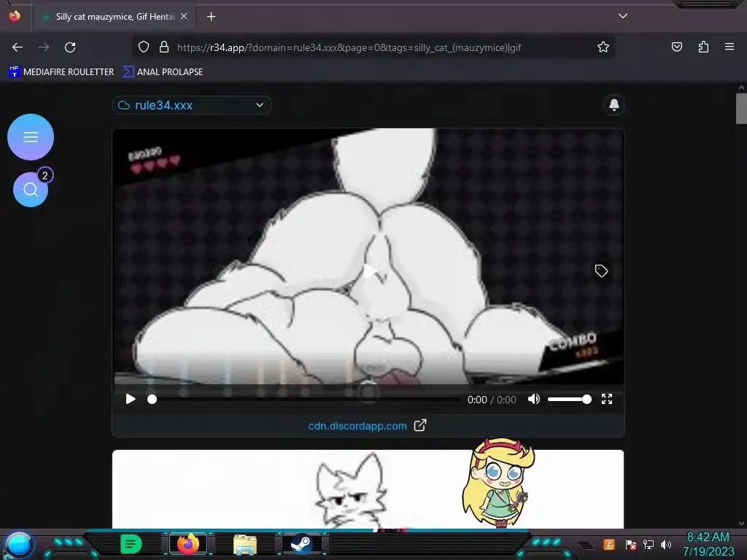747x560 pixels.
Task: Open the search button with badge 2
Action: point(31,190)
